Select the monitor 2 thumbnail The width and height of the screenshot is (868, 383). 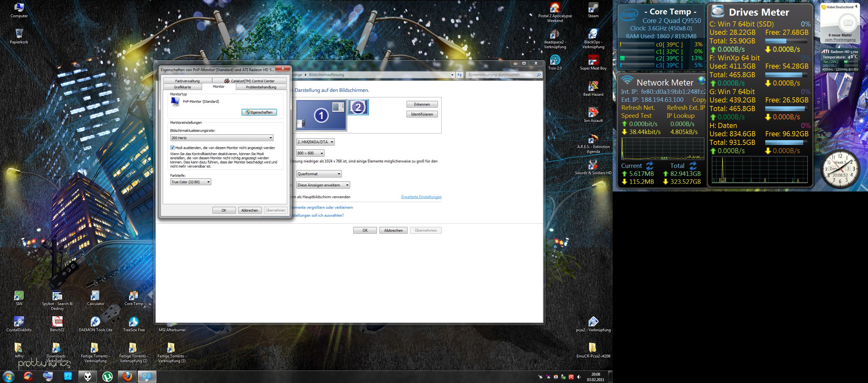358,107
